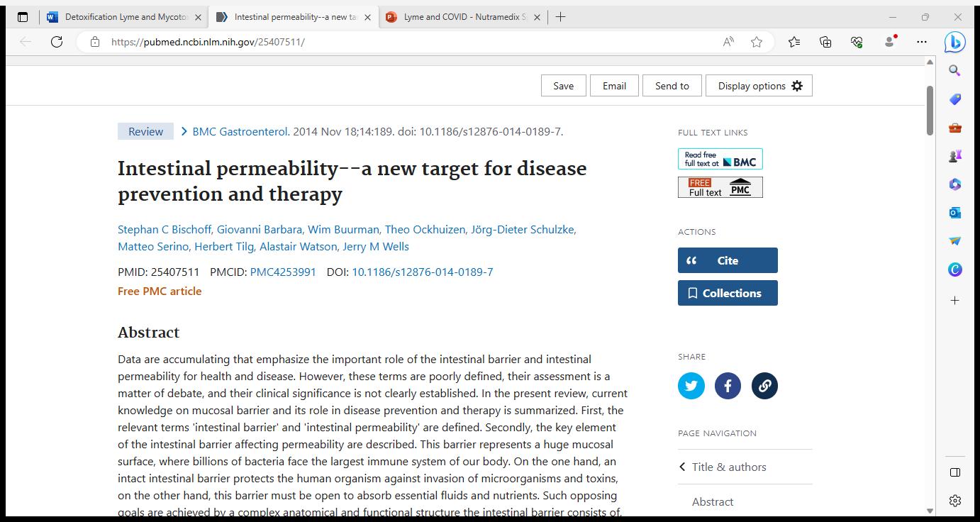The width and height of the screenshot is (980, 522).
Task: Add the article to Collections
Action: [x=728, y=293]
